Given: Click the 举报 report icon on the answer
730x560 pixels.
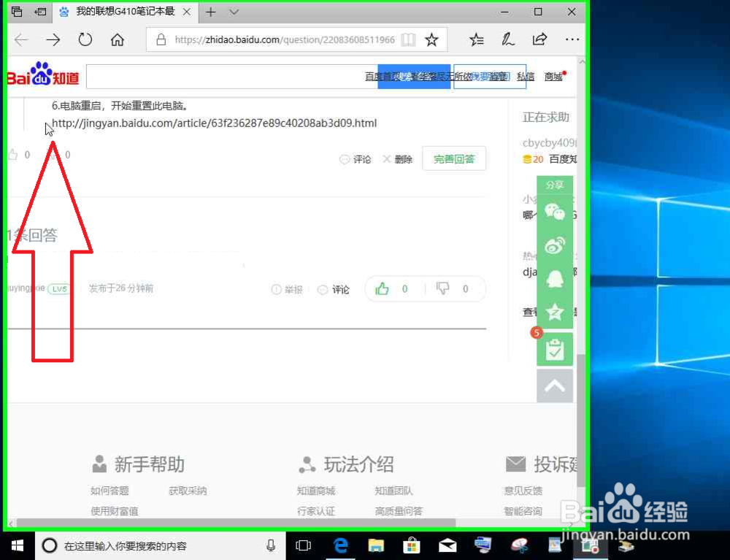Looking at the screenshot, I should (x=288, y=289).
